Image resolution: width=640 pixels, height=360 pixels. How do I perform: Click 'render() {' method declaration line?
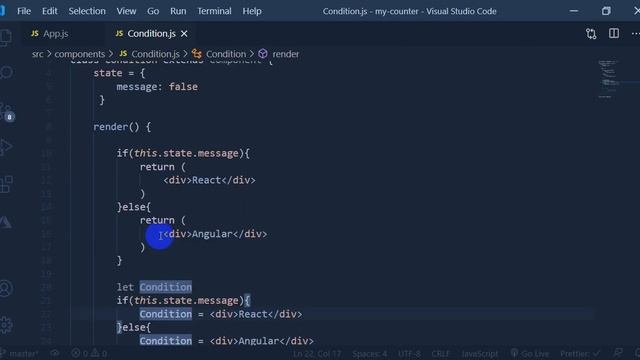(122, 127)
